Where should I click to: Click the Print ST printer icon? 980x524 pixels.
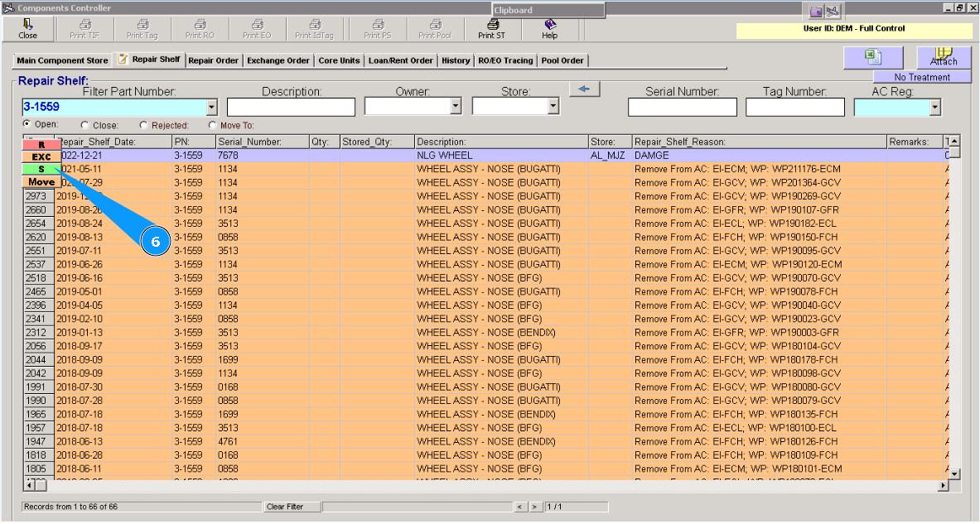(x=493, y=24)
